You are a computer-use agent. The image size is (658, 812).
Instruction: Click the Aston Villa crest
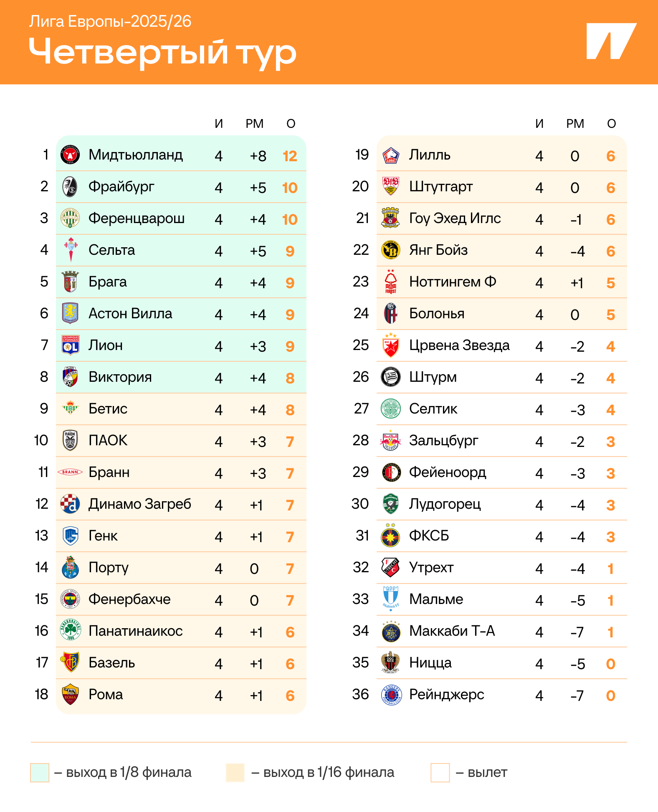click(70, 313)
